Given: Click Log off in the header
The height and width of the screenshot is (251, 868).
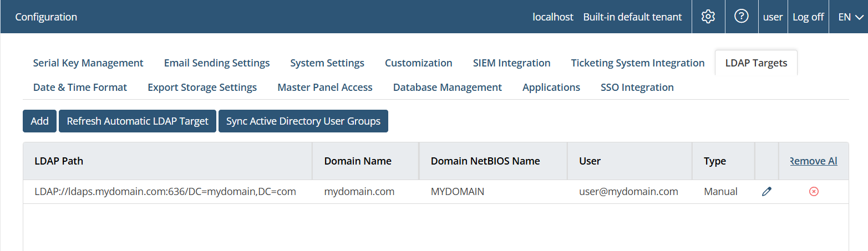Looking at the screenshot, I should [808, 17].
